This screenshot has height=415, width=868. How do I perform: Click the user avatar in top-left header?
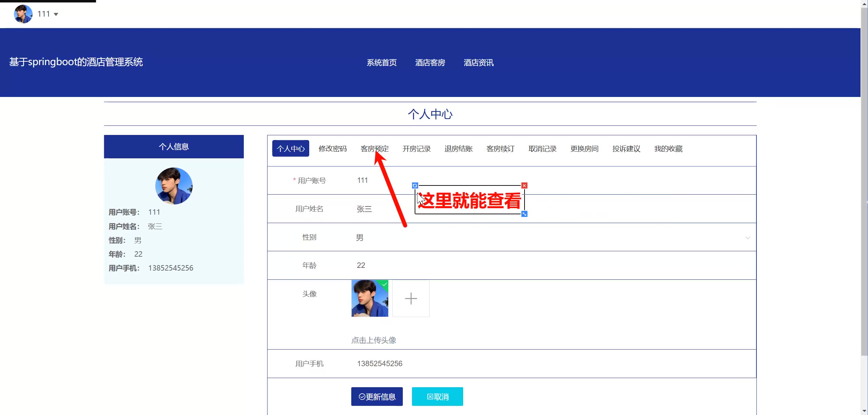[x=23, y=14]
